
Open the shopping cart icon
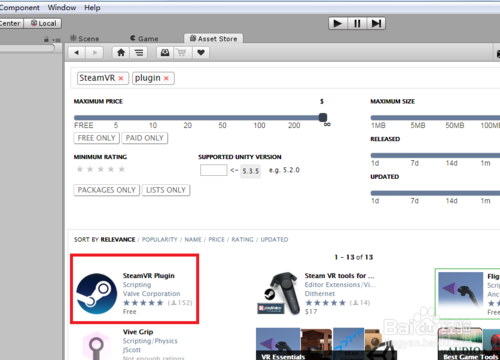[182, 53]
